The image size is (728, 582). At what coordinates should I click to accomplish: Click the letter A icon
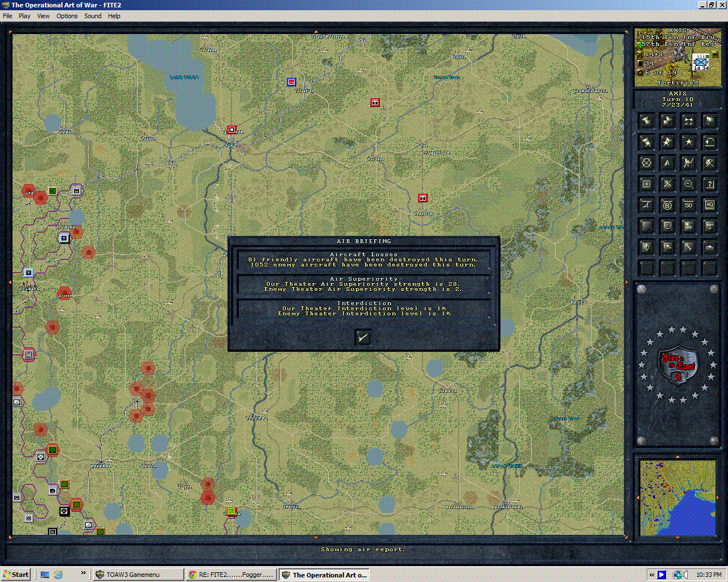coord(667,163)
